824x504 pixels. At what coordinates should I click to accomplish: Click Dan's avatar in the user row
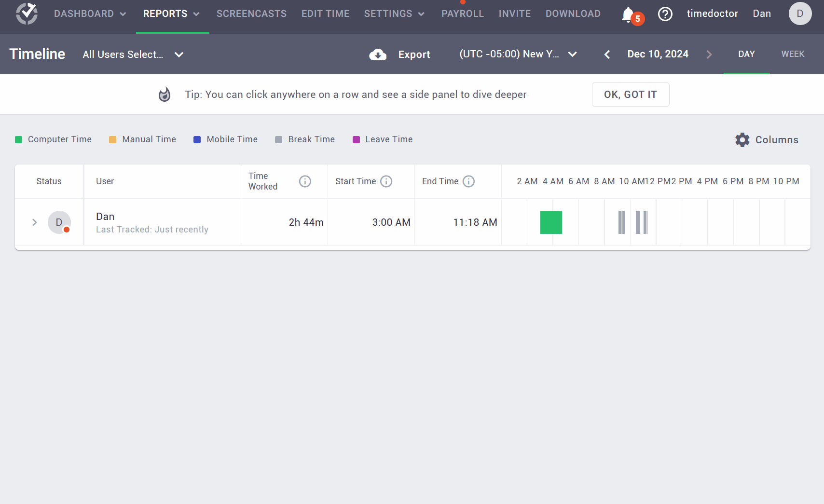point(59,222)
